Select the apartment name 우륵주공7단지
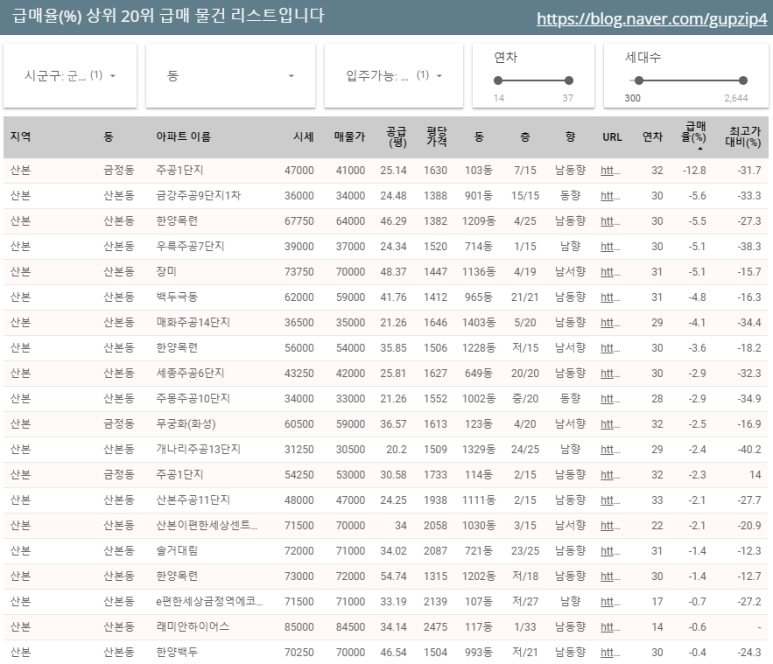Viewport: 773px width, 664px height. click(x=190, y=246)
